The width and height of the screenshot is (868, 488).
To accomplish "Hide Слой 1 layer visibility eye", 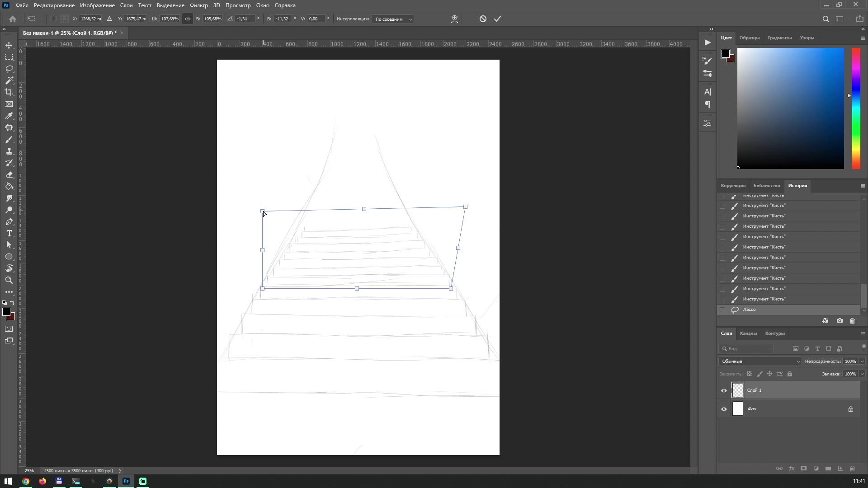I will tap(724, 390).
